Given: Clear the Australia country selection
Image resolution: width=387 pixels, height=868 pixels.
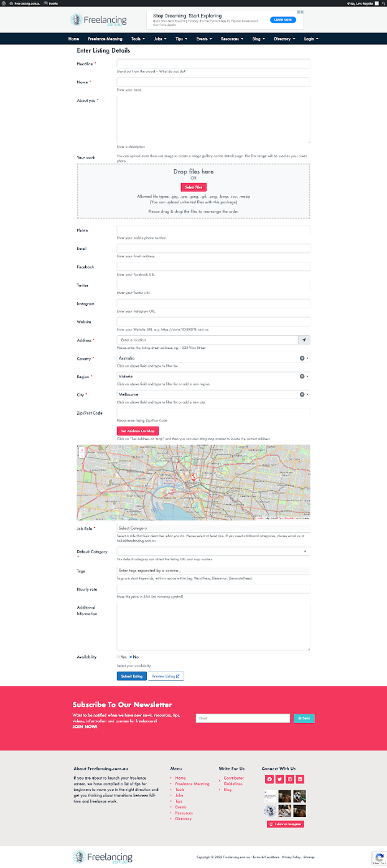Looking at the screenshot, I should tap(302, 358).
